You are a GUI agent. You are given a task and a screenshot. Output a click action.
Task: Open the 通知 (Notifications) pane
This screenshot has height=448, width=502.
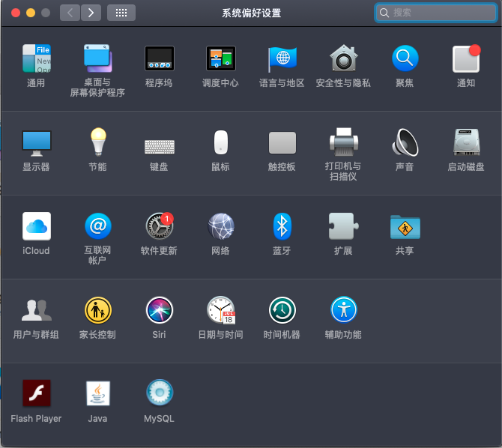pos(467,58)
